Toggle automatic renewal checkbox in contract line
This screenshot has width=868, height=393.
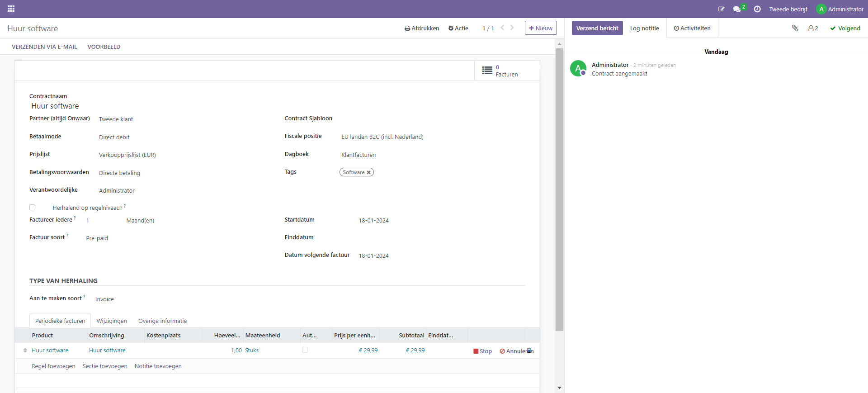[305, 350]
